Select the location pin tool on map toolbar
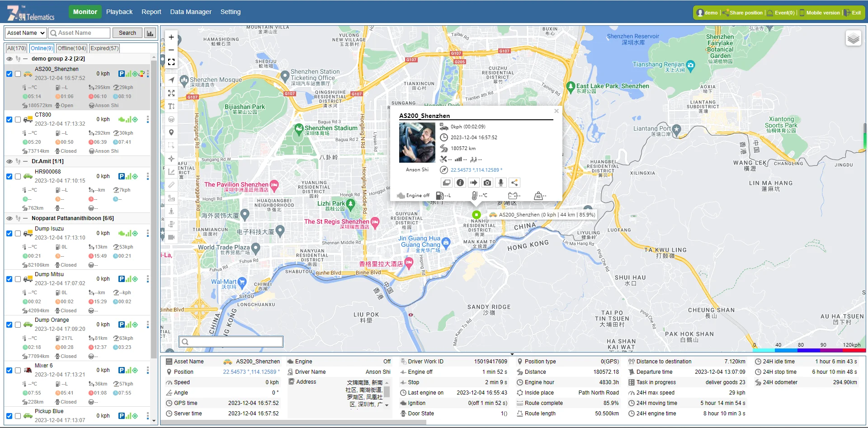The height and width of the screenshot is (428, 868). pyautogui.click(x=171, y=132)
